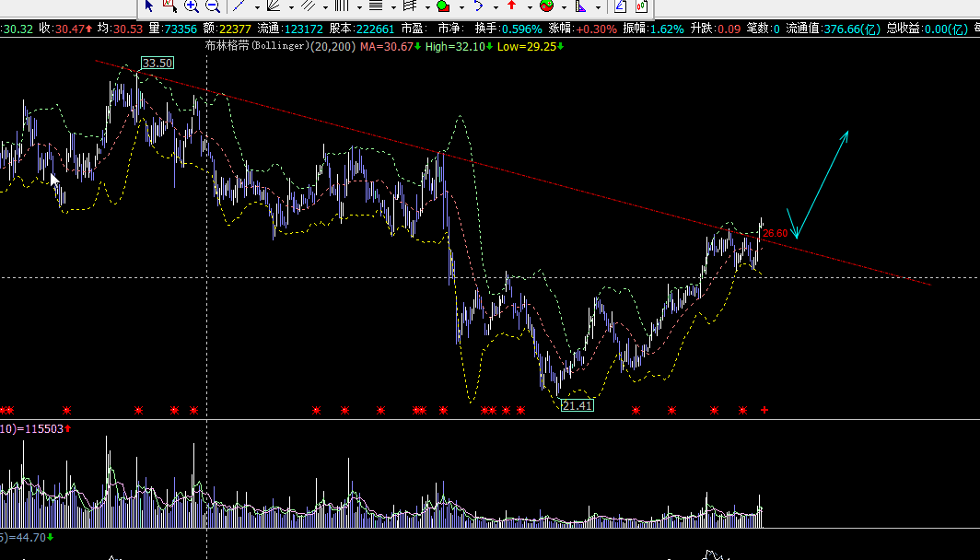Select the parallel channel lines tool
Image resolution: width=980 pixels, height=560 pixels.
[x=308, y=6]
